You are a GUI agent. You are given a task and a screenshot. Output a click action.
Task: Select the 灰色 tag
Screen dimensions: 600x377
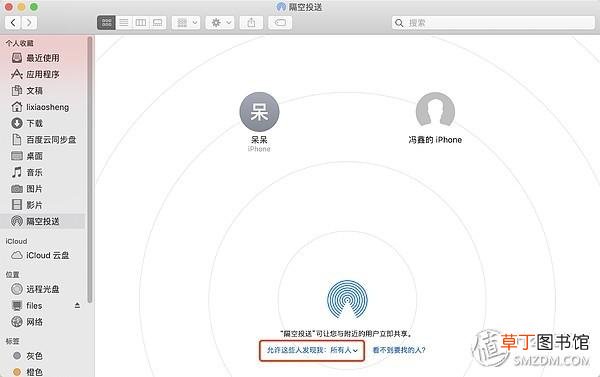[42, 356]
